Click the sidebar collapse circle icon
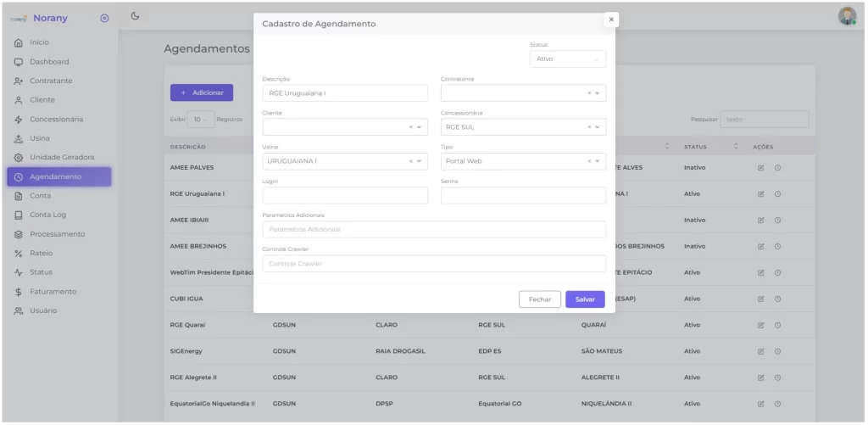The height and width of the screenshot is (425, 868). point(104,18)
